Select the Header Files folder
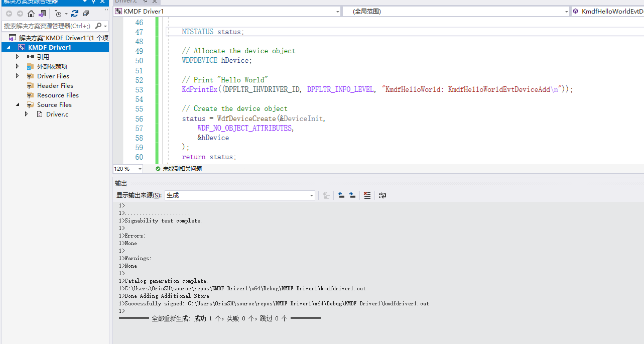644x344 pixels. 53,85
